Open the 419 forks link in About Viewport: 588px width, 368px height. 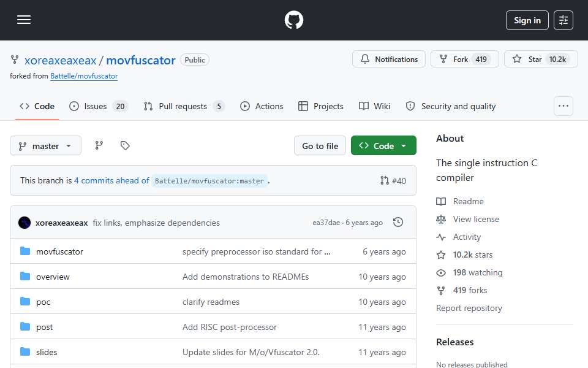[462, 290]
